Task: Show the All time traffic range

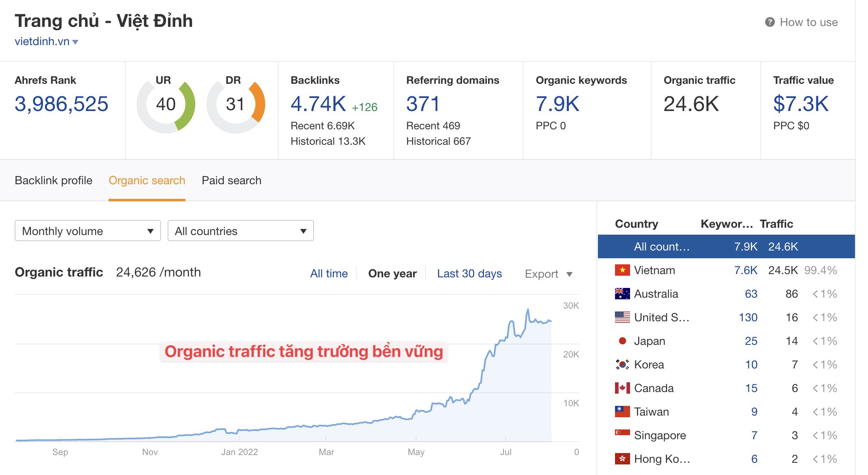Action: 329,273
